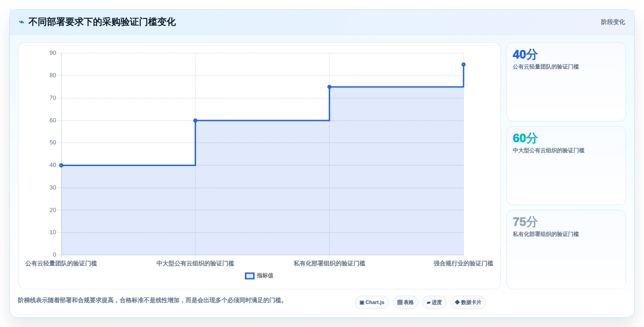Select the Chart.js tag
This screenshot has height=327, width=644.
click(372, 303)
